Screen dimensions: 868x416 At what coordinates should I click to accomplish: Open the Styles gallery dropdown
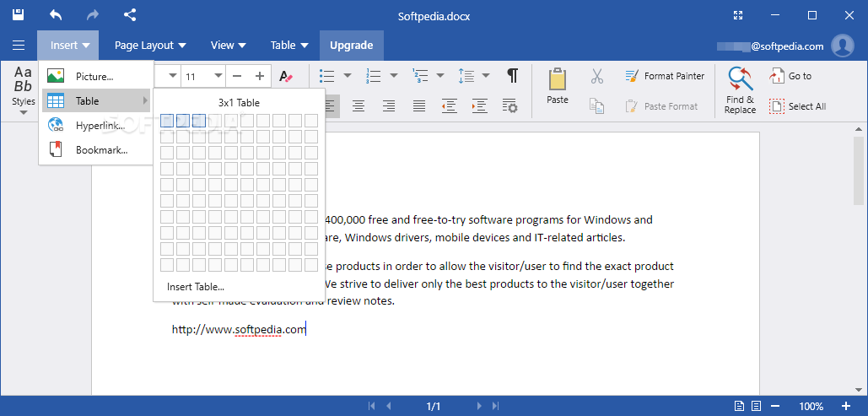24,91
